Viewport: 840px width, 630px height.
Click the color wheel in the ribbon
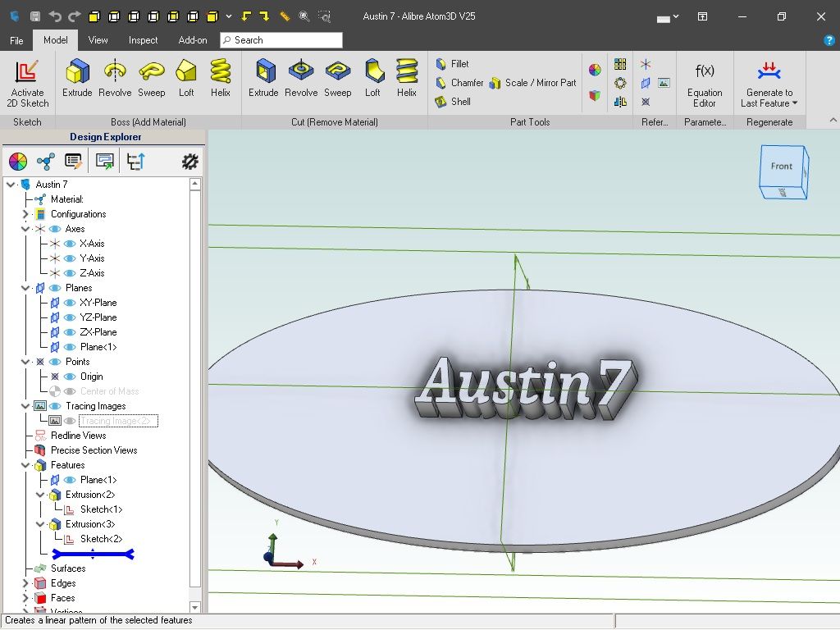[x=595, y=70]
